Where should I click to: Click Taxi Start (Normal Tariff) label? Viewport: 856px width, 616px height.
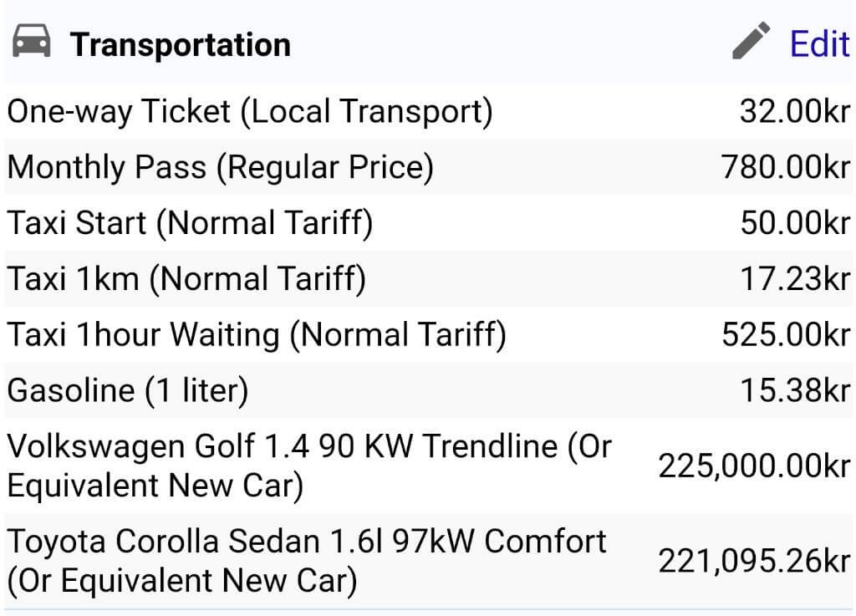tap(190, 223)
